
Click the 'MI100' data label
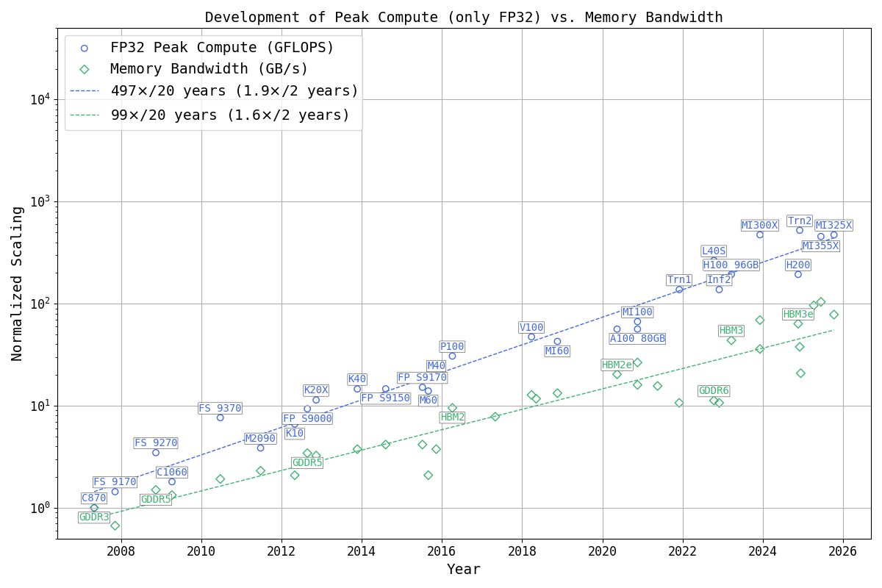637,312
